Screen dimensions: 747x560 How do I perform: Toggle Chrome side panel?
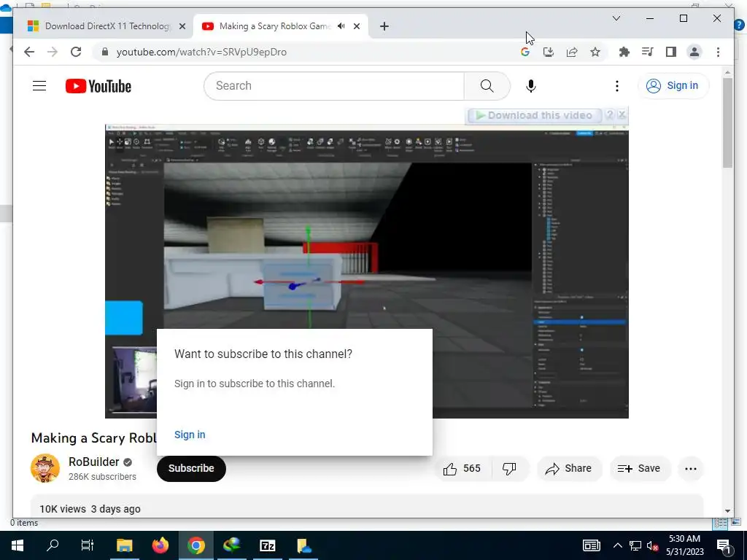tap(671, 52)
